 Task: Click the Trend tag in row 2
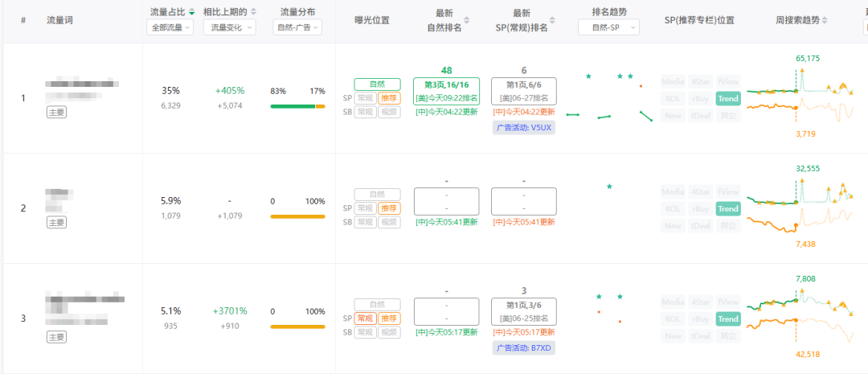point(728,209)
